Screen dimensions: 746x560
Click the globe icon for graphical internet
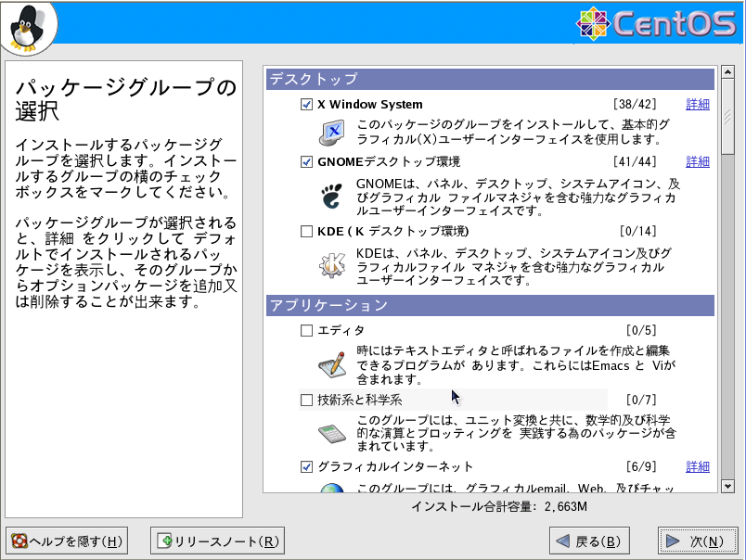331,489
